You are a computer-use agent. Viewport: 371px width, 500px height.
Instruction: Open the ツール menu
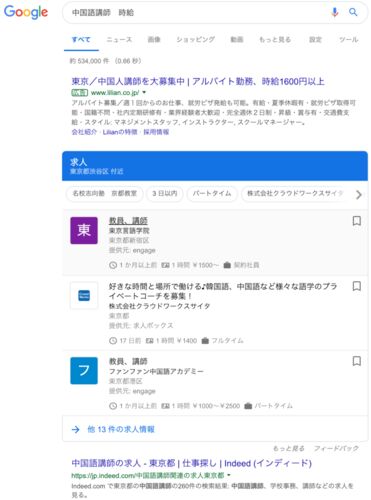point(349,39)
